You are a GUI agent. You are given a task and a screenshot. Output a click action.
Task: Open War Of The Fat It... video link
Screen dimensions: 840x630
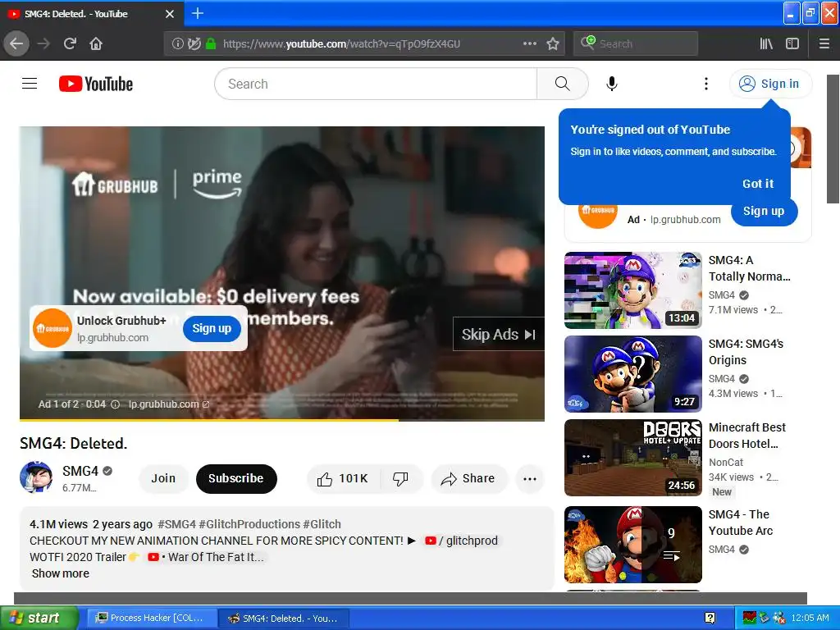point(206,557)
